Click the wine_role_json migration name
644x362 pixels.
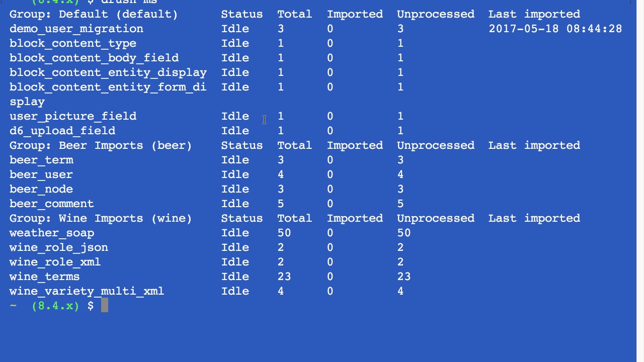coord(58,247)
